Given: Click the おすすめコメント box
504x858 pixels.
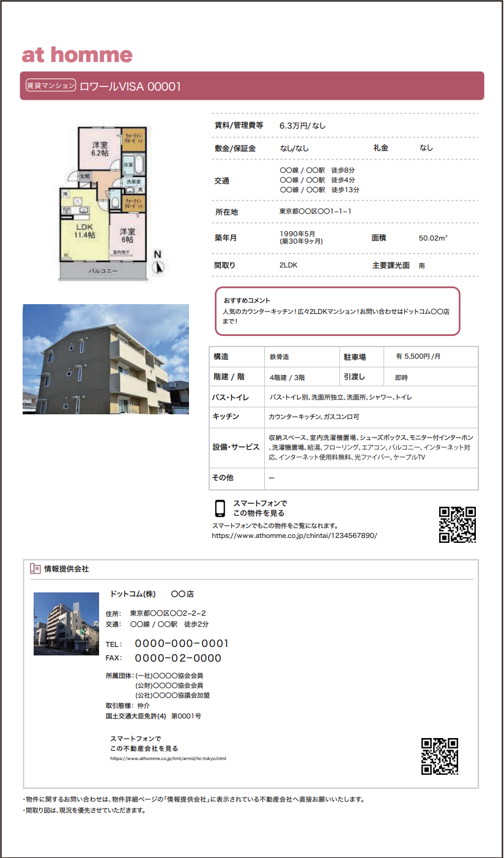Looking at the screenshot, I should pyautogui.click(x=337, y=311).
